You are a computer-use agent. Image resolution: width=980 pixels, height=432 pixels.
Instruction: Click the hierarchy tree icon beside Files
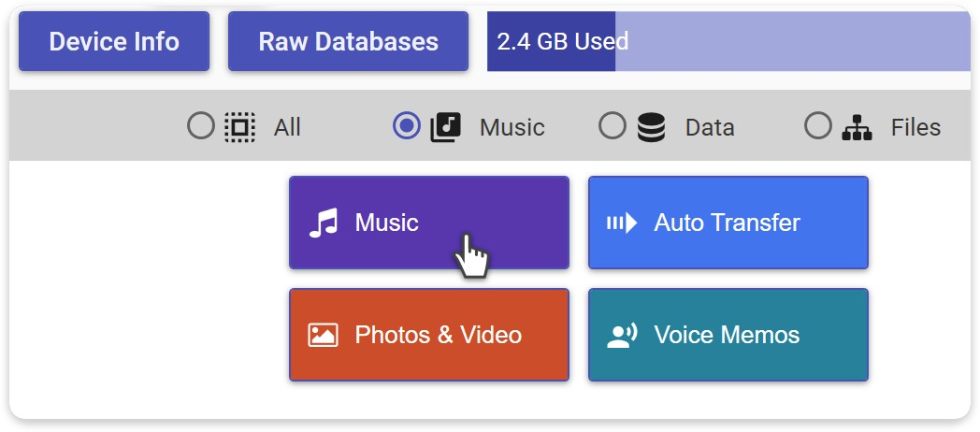(857, 126)
